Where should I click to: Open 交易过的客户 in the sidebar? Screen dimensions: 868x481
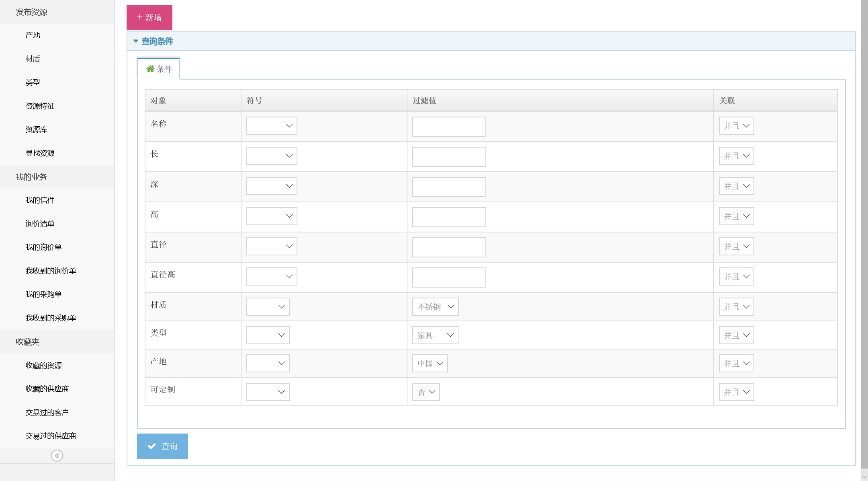(57, 413)
